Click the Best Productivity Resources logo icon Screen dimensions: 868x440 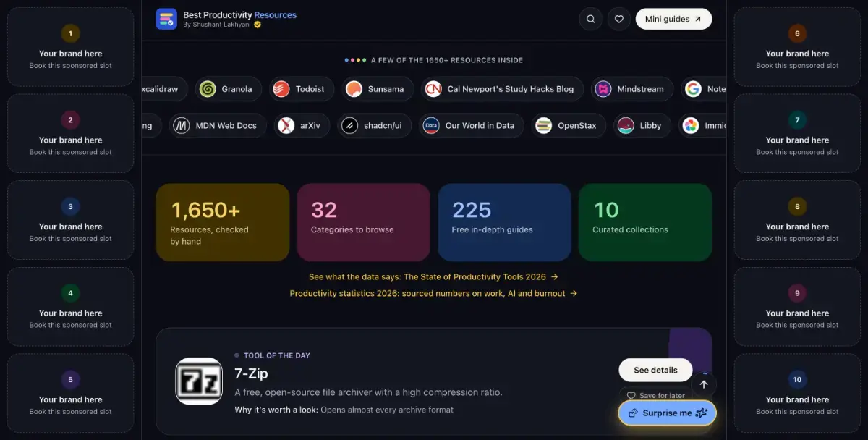(166, 19)
